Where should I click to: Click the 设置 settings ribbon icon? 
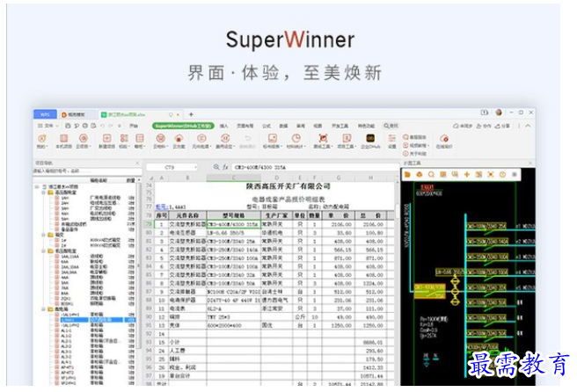(x=392, y=142)
